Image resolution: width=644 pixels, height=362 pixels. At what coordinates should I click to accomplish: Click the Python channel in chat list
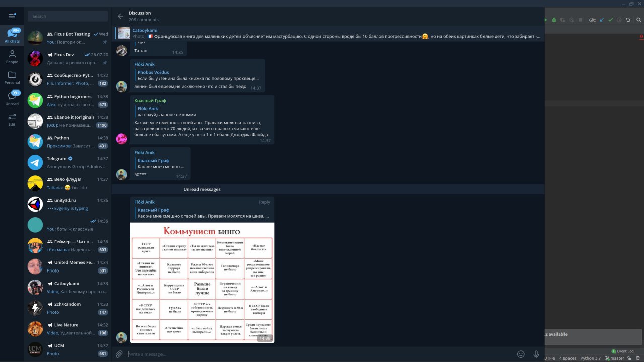pos(68,142)
